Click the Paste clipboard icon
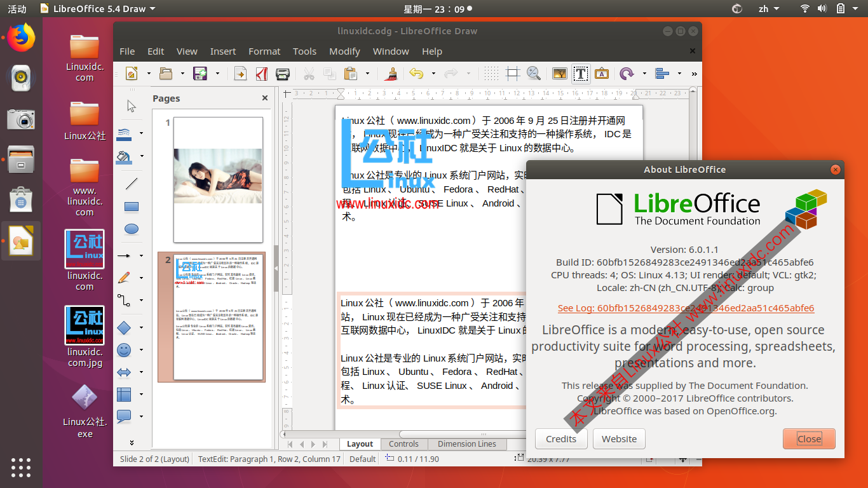 tap(351, 74)
